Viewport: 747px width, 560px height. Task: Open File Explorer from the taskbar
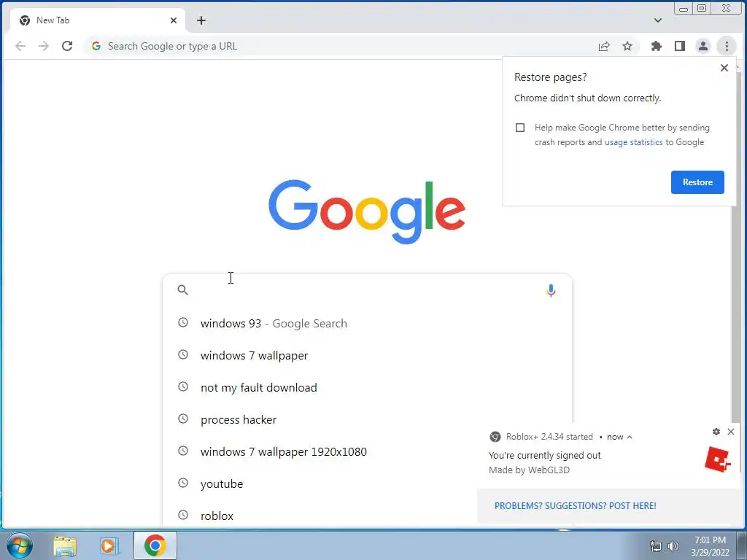(65, 545)
